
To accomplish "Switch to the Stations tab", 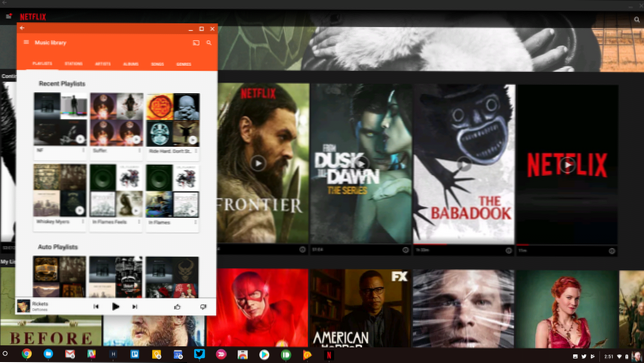I will (x=74, y=64).
